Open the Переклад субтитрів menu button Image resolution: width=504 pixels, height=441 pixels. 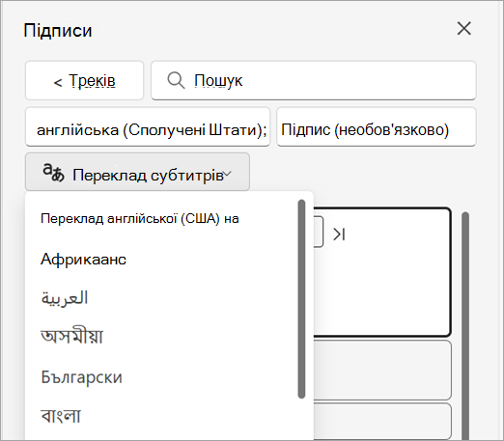(x=137, y=172)
